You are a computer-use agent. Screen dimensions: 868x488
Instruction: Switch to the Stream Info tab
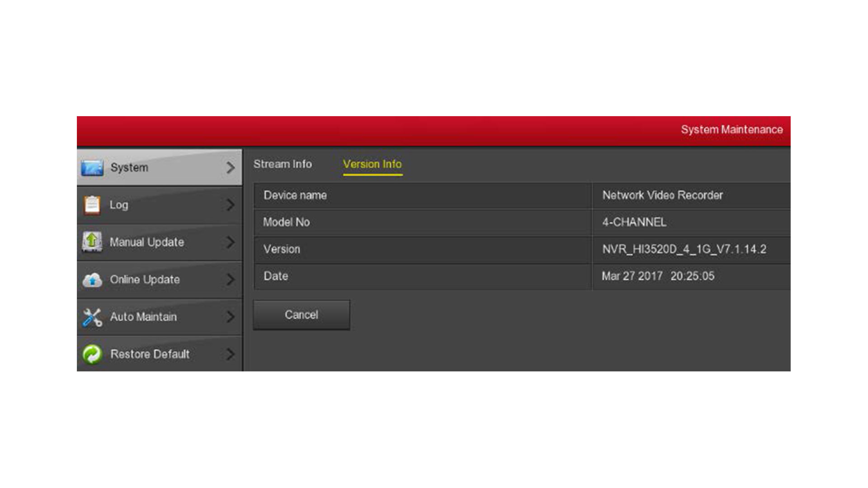[x=283, y=164]
